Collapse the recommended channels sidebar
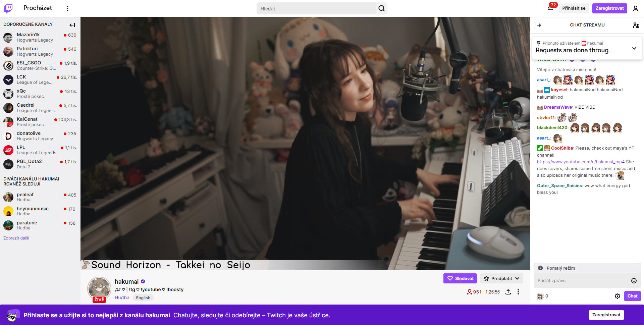 tap(72, 25)
